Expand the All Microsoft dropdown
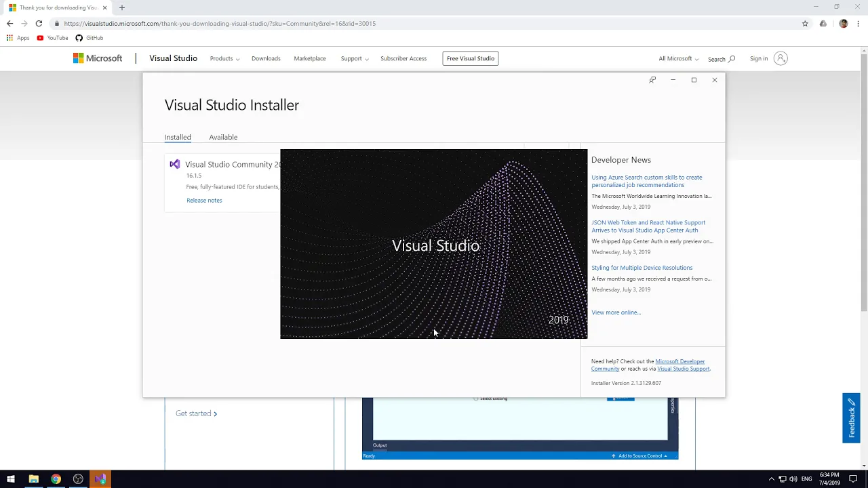This screenshot has width=868, height=488. tap(678, 58)
